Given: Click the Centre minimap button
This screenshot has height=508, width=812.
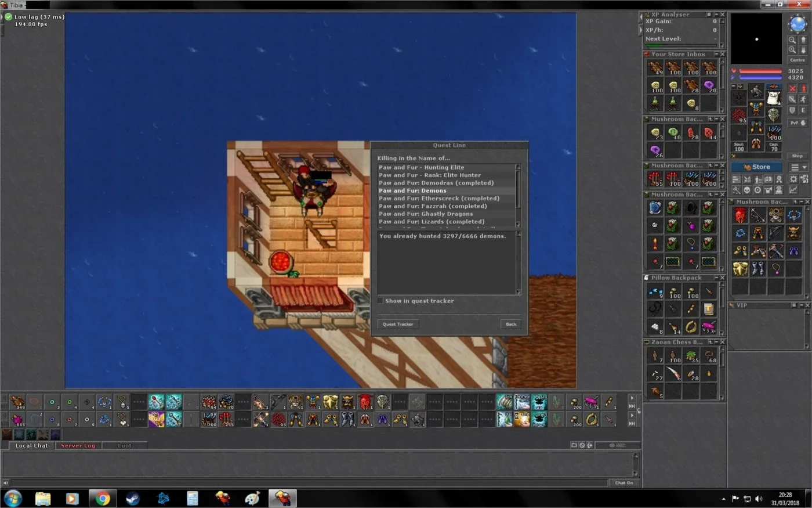Looking at the screenshot, I should (797, 60).
